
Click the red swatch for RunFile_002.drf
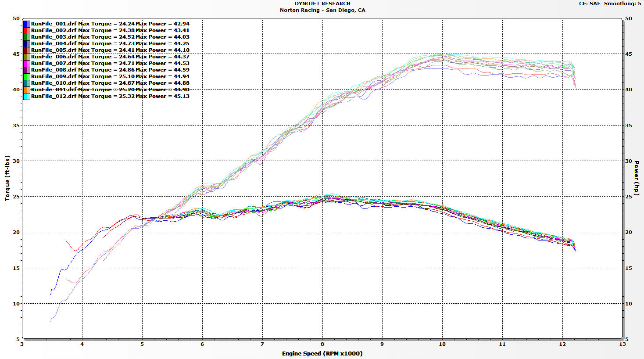[x=27, y=31]
